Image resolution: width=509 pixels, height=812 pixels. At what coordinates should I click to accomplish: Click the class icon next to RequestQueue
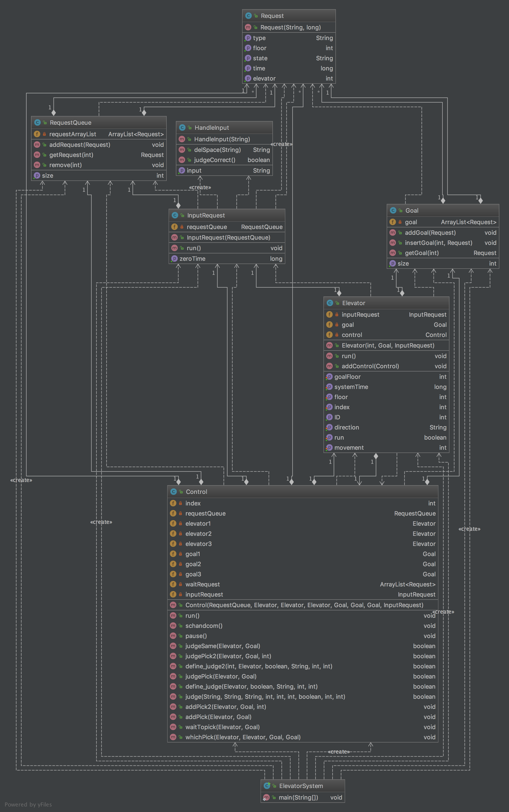[37, 123]
